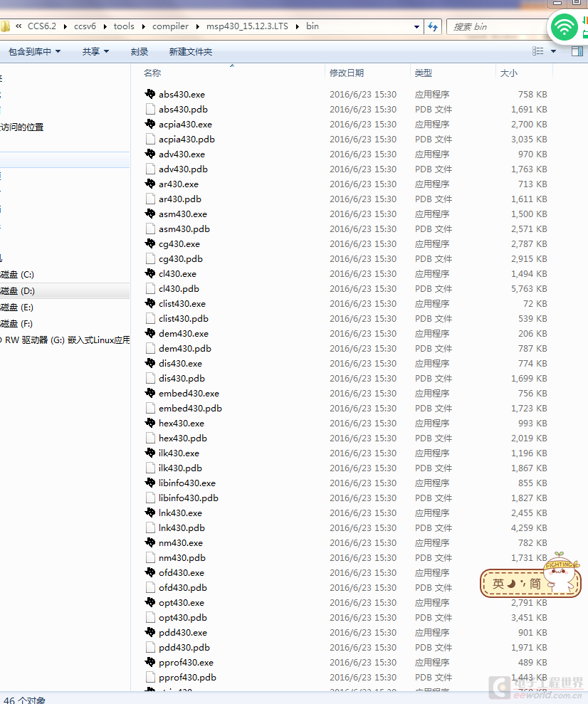Viewport: 588px width, 704px height.
Task: Change the file list view mode
Action: [x=537, y=51]
